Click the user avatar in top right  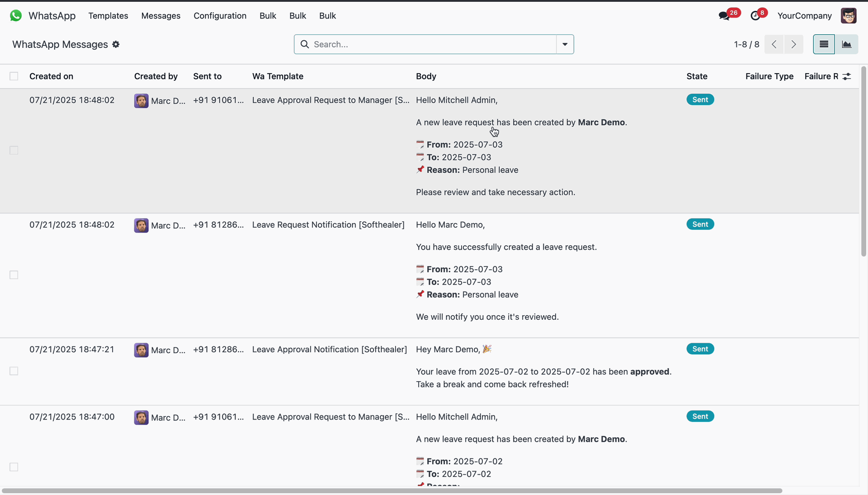click(849, 16)
